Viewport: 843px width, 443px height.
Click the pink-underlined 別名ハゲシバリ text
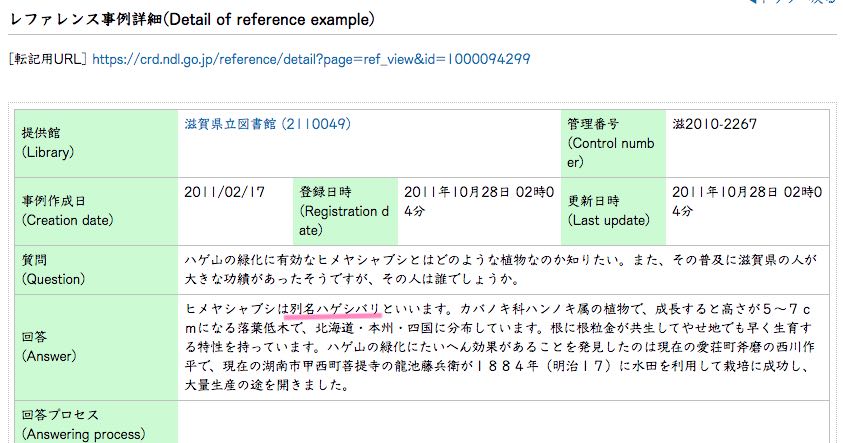pyautogui.click(x=335, y=310)
